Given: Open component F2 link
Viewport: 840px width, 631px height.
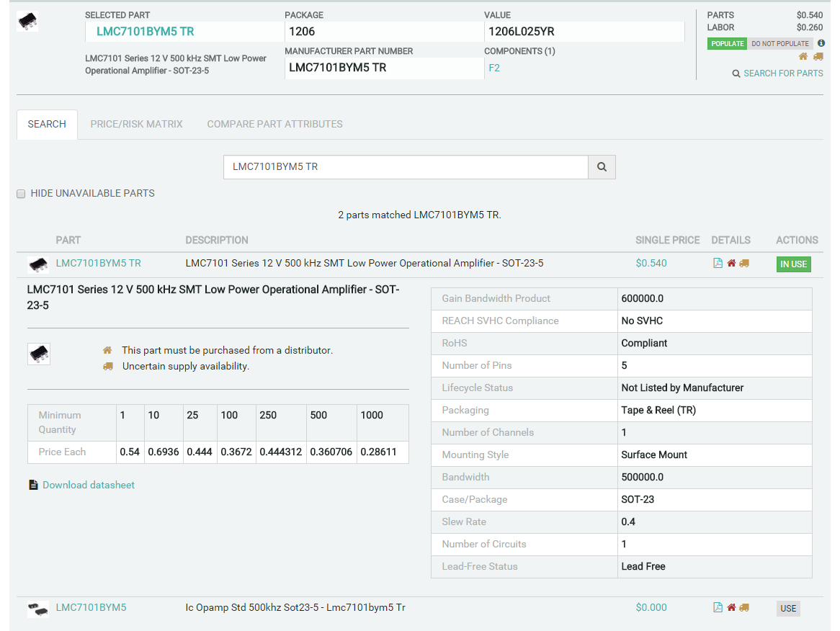Looking at the screenshot, I should tap(494, 68).
